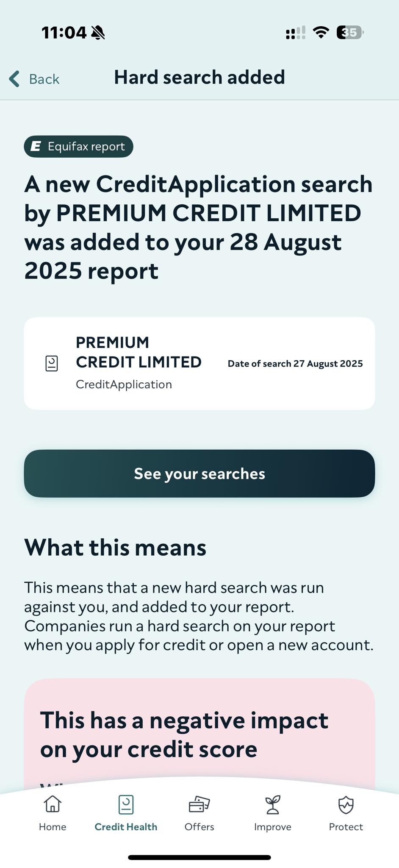Screen dimensions: 399x868
Task: Tap the Back chevron arrow
Action: [14, 79]
